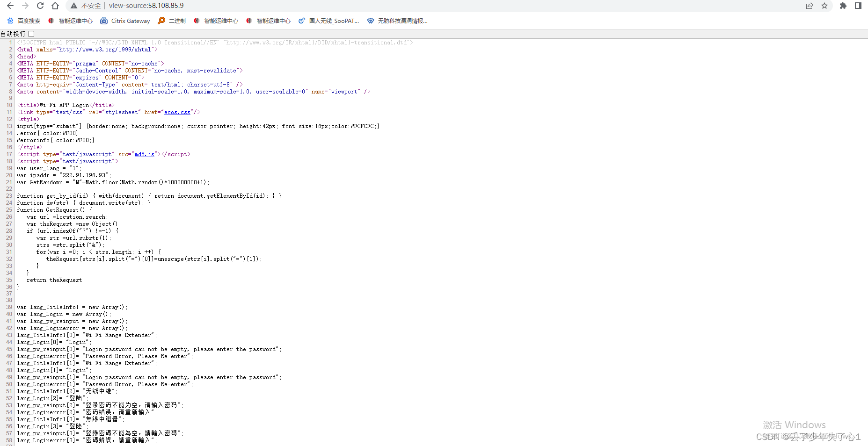
Task: Click the lang_TitleInfo1[2] 无线中继 line
Action: [x=67, y=391]
